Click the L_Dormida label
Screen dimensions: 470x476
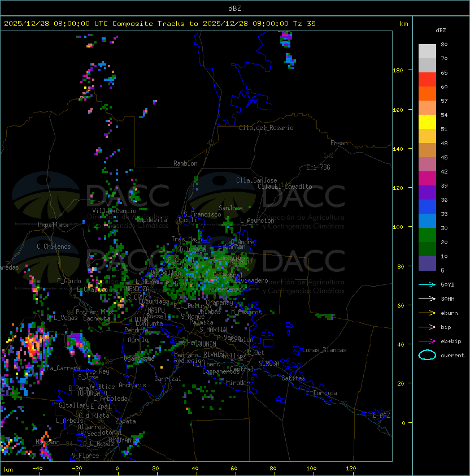[321, 393]
